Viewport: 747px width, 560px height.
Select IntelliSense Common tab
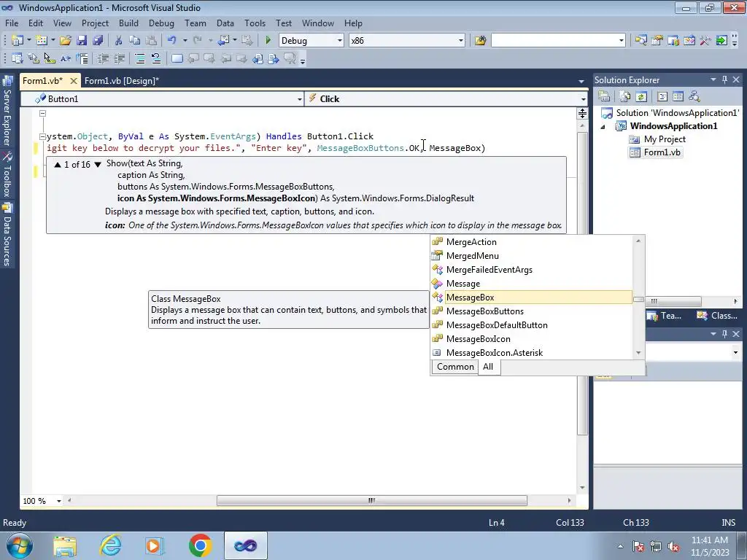(455, 367)
